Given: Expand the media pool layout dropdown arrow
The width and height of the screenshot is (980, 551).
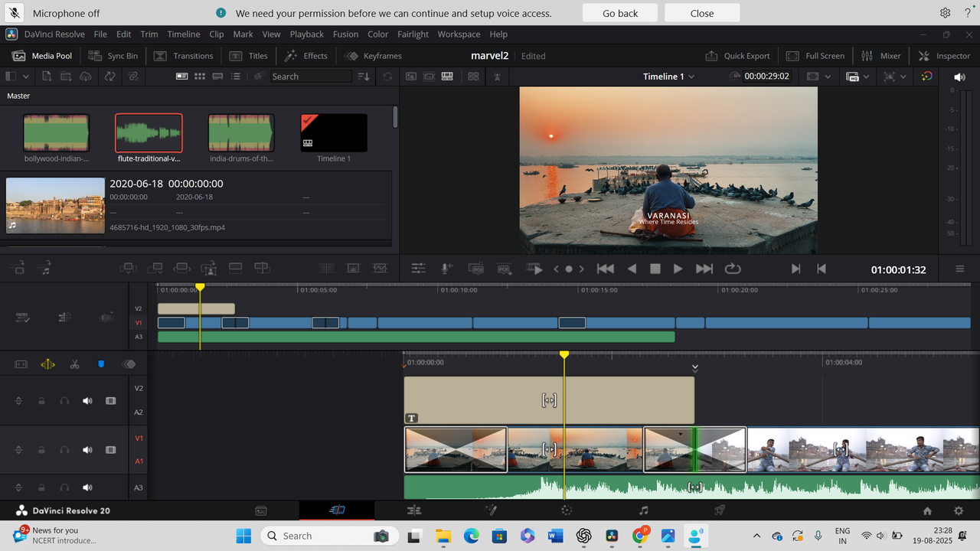Looking at the screenshot, I should (26, 77).
